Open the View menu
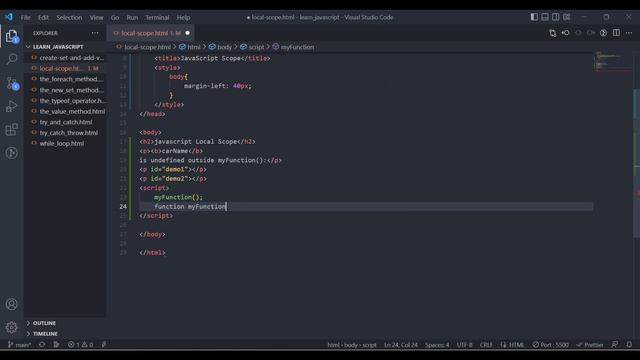Screen dimensions: 640x360 (96, 18)
